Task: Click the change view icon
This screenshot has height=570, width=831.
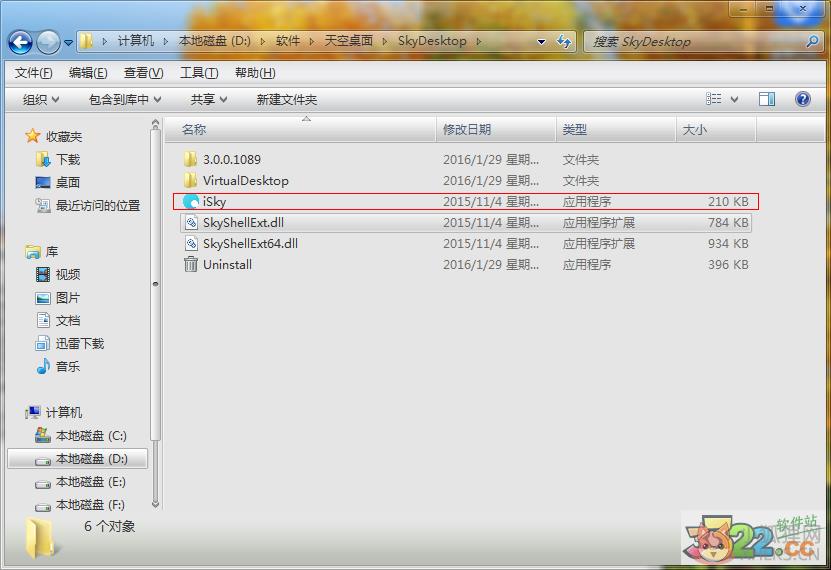Action: pos(713,99)
